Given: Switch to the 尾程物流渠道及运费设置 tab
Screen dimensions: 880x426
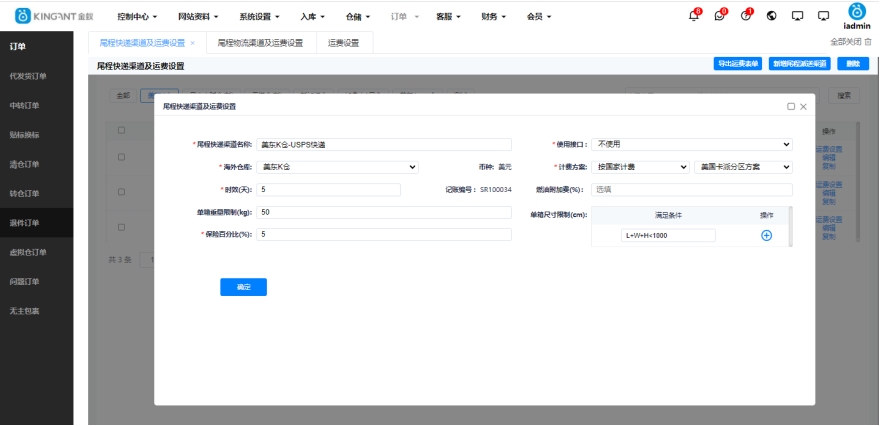Looking at the screenshot, I should pyautogui.click(x=260, y=43).
